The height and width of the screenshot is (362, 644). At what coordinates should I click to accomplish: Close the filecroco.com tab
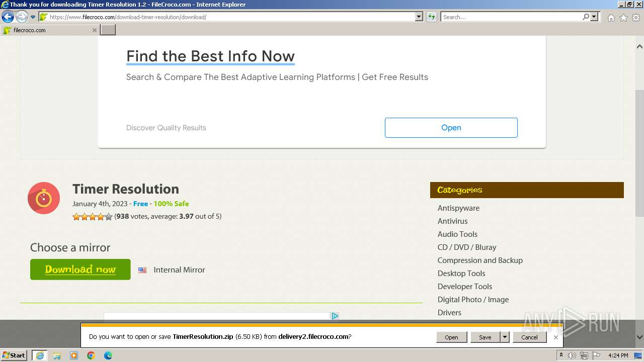(x=94, y=30)
